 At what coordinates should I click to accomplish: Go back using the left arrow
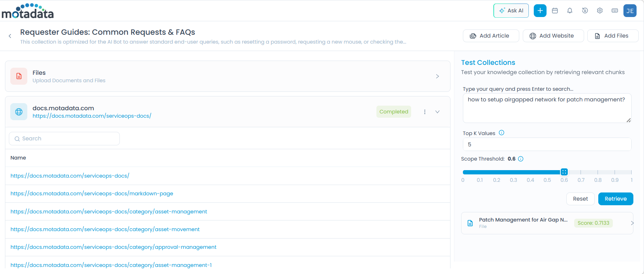click(x=10, y=36)
